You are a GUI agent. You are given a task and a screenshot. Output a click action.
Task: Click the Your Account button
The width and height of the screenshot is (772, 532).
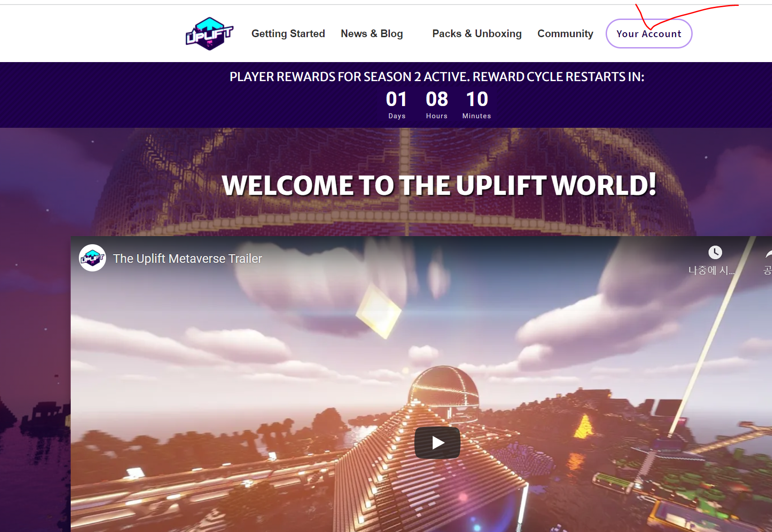[649, 34]
